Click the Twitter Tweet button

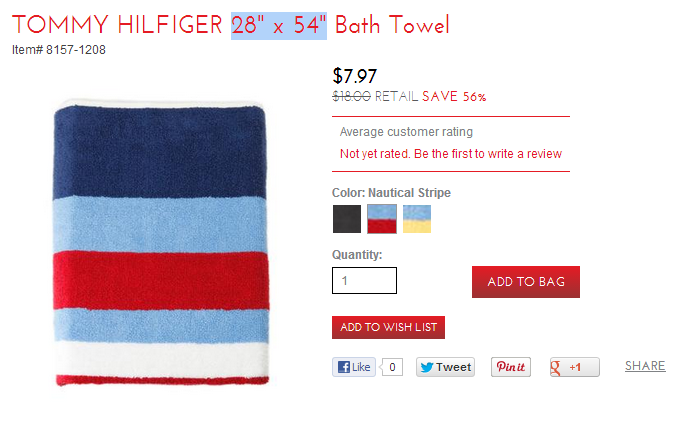pyautogui.click(x=445, y=367)
